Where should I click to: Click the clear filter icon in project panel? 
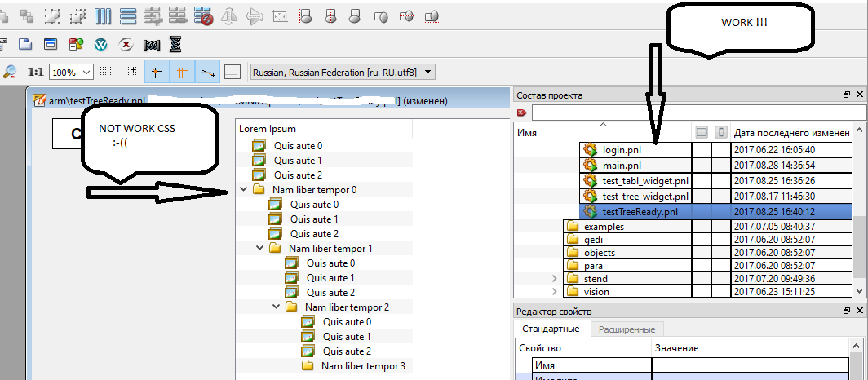click(522, 113)
